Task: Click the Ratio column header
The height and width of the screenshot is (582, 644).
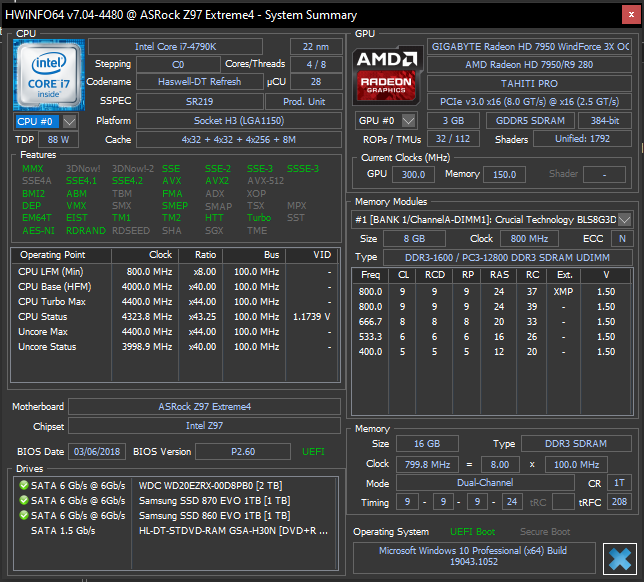Action: tap(200, 255)
